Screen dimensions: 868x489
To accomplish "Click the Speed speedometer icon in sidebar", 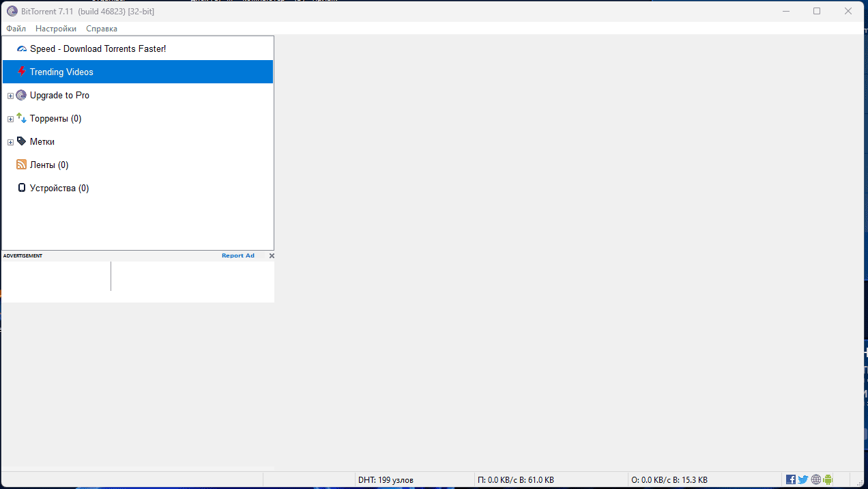I will (x=21, y=49).
